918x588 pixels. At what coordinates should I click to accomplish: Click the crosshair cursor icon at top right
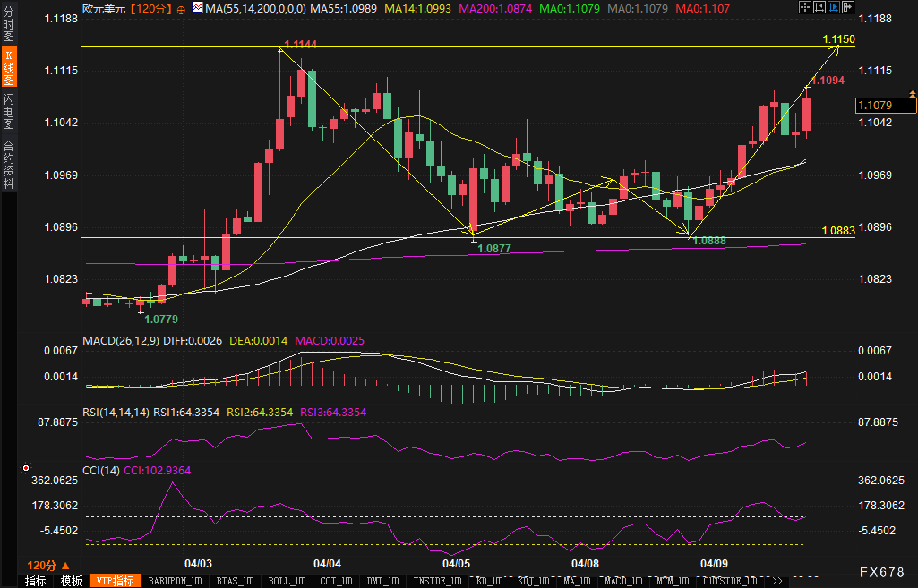click(x=805, y=7)
